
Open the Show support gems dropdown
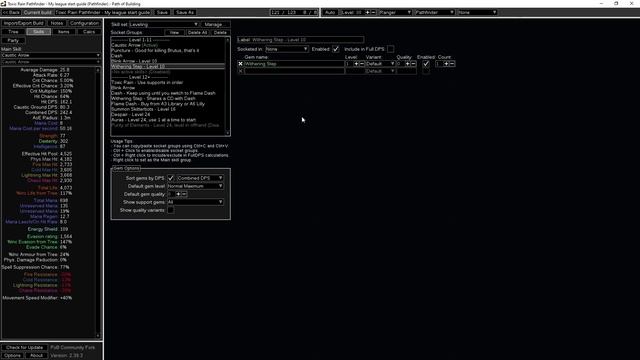coord(196,202)
